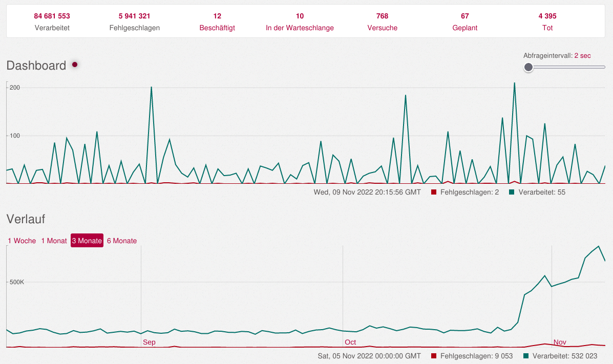Switch history to 1 Monat
Screen dimensions: 613x364
[54, 241]
